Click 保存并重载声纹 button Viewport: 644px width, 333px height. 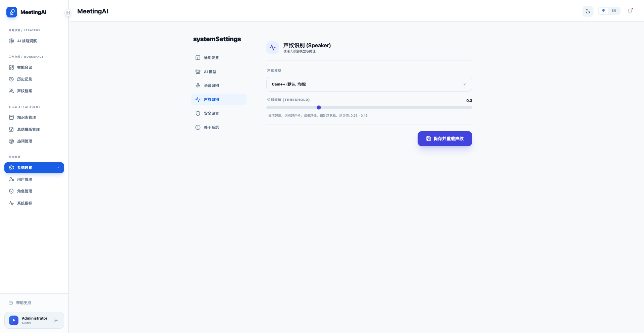tap(444, 138)
